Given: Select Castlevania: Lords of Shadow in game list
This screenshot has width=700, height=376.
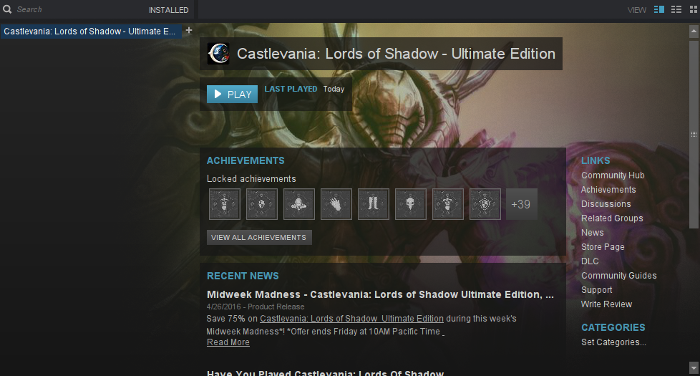Looking at the screenshot, I should pyautogui.click(x=91, y=31).
